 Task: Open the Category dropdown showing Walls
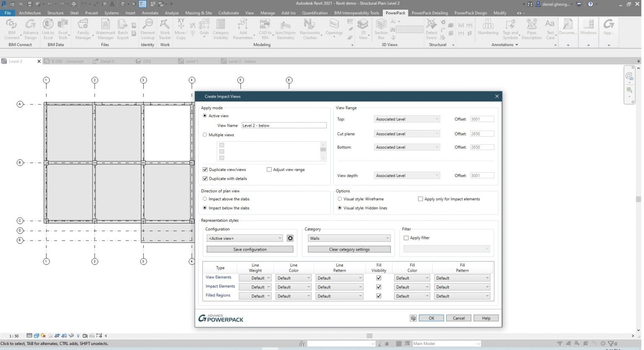click(349, 238)
